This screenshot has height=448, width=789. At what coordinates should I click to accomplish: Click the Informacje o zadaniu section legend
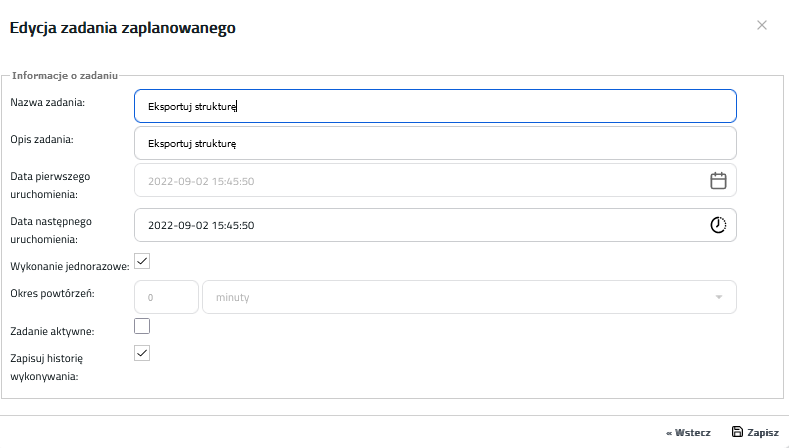pyautogui.click(x=65, y=76)
